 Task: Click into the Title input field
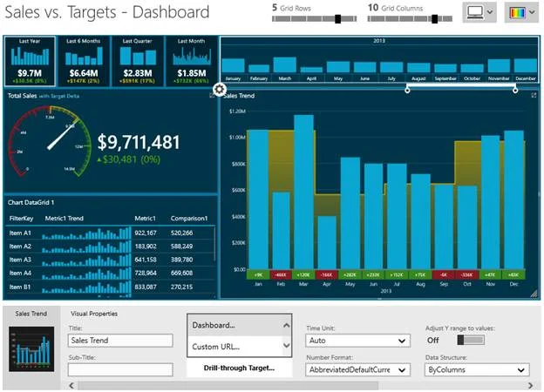coord(120,341)
